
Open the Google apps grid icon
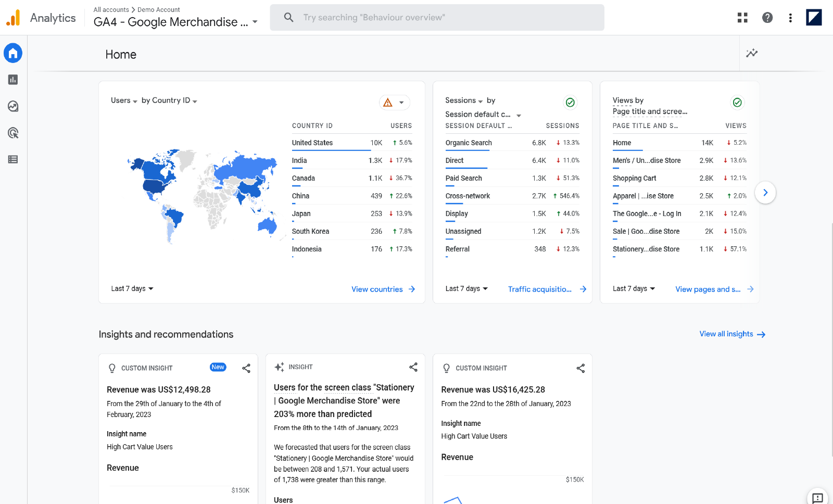pos(742,18)
